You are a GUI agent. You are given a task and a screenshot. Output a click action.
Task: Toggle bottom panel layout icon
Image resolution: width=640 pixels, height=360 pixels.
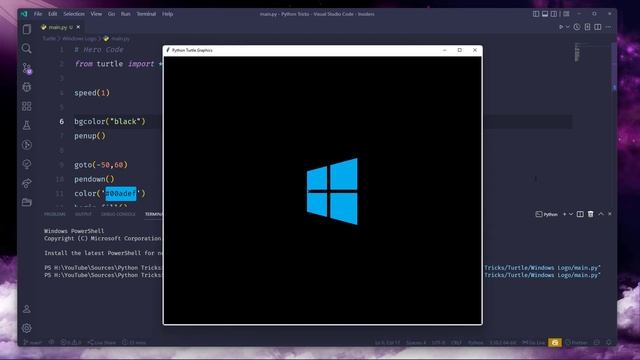545,14
